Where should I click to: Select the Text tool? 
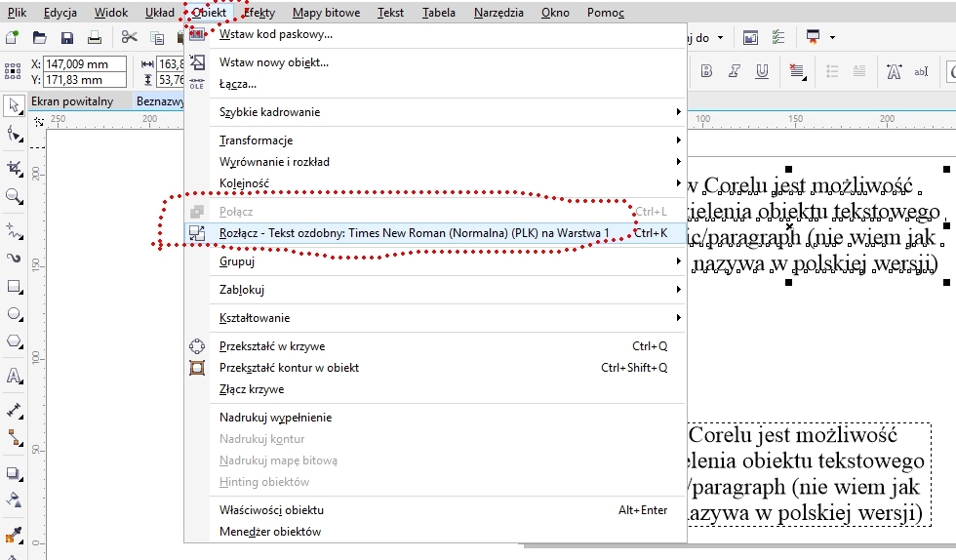pyautogui.click(x=14, y=377)
